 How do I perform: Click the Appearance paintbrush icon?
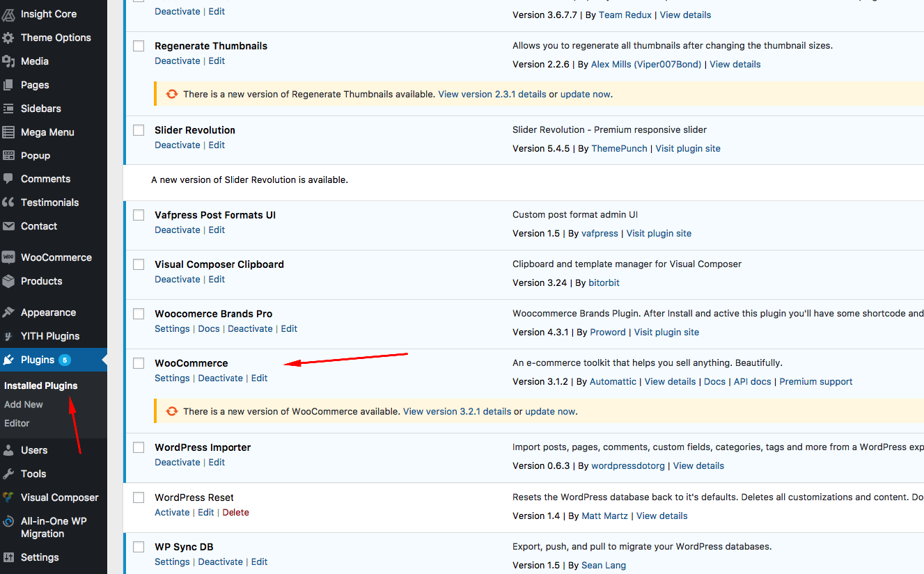click(8, 312)
